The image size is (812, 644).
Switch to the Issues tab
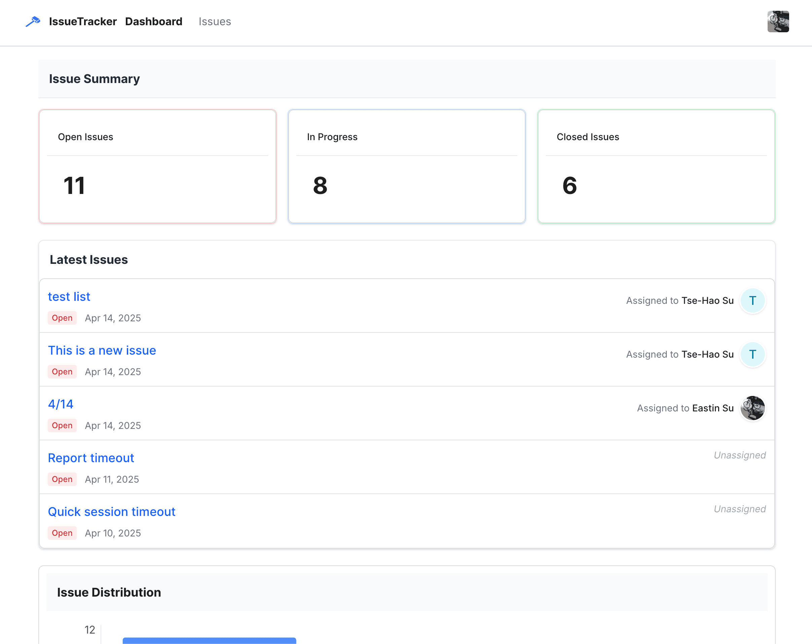[x=214, y=22]
